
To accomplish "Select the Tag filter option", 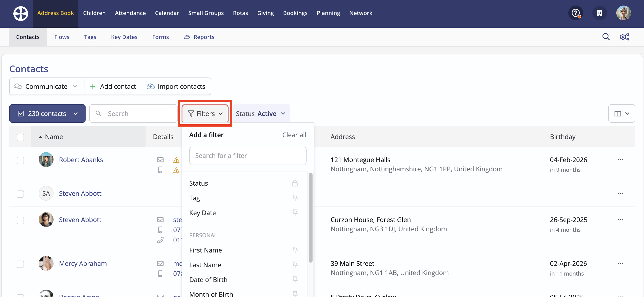I will click(244, 198).
